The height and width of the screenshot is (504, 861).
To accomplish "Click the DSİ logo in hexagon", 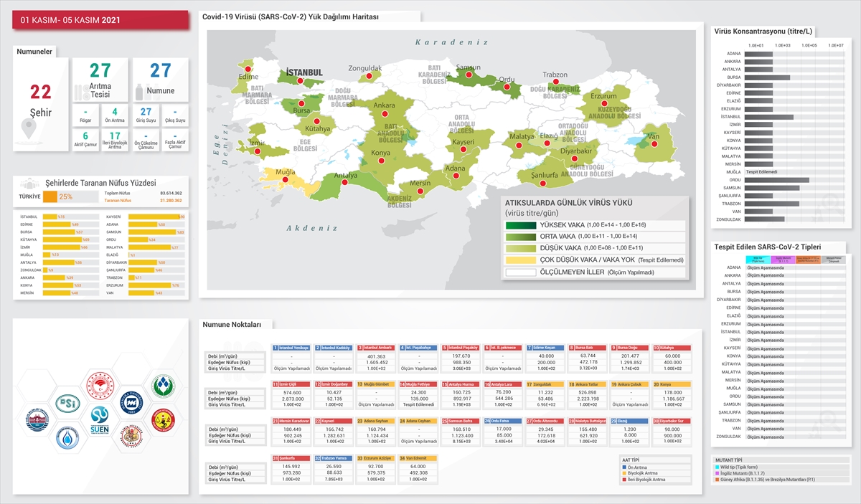I will 70,403.
